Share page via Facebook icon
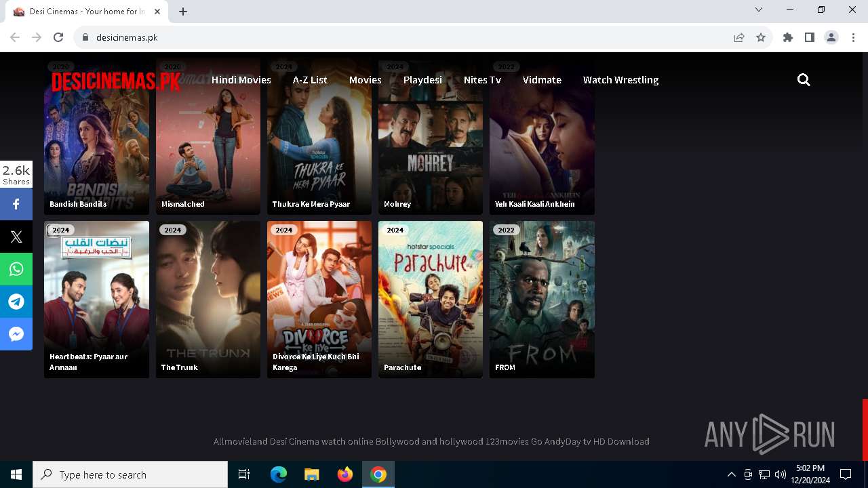This screenshot has width=868, height=488. [16, 204]
